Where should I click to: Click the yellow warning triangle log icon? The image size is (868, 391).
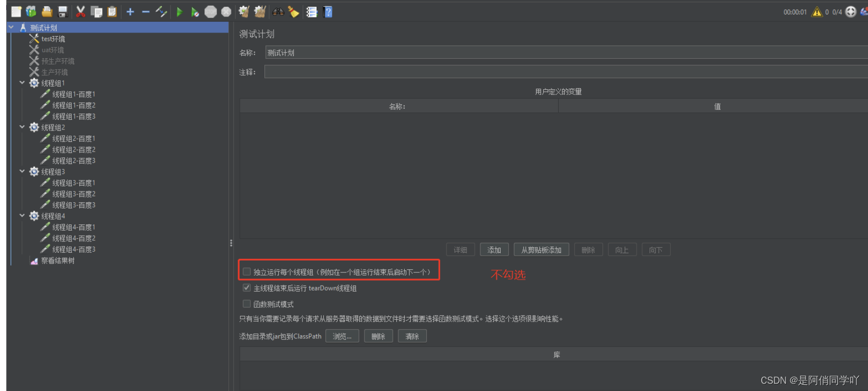817,12
